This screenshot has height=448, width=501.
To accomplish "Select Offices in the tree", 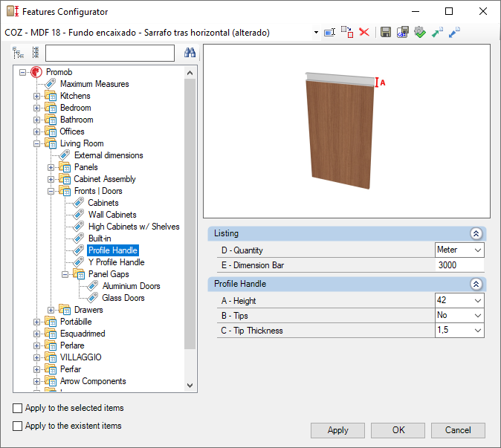I will (x=72, y=132).
